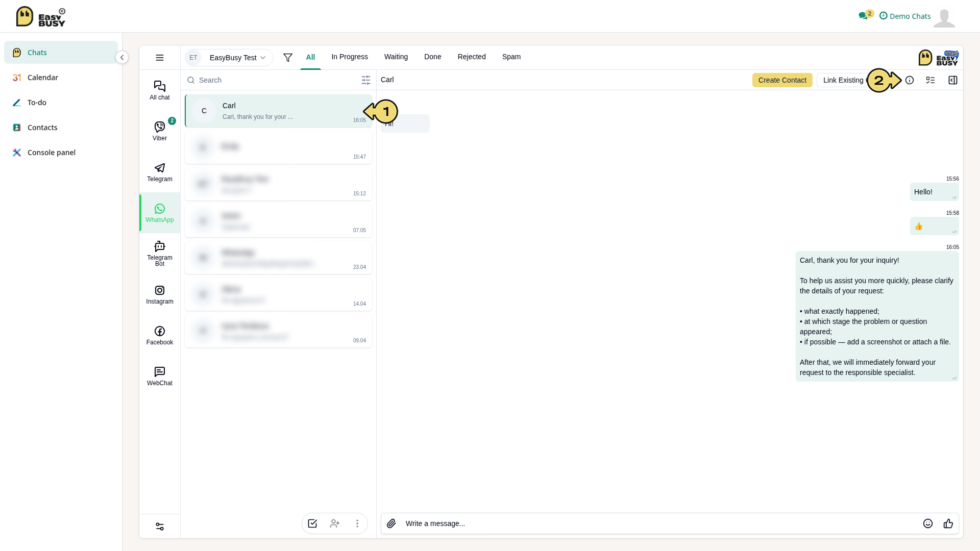Click the add contact icon

(x=335, y=523)
